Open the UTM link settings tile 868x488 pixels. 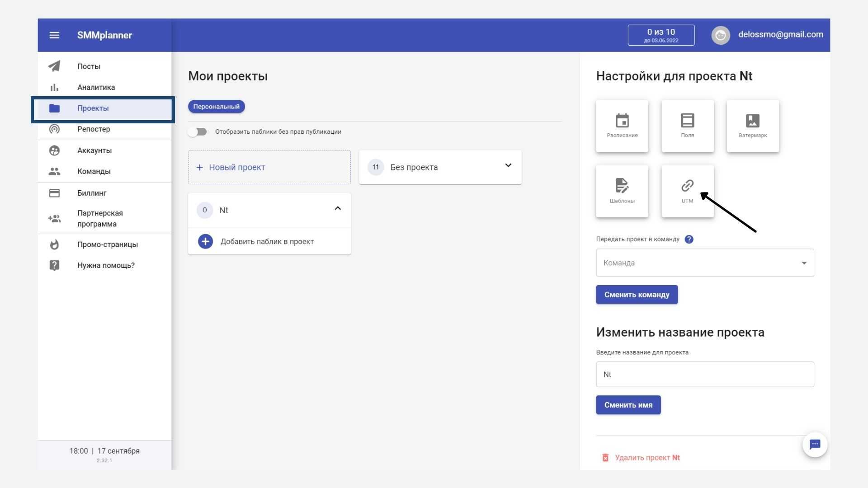[x=687, y=191]
